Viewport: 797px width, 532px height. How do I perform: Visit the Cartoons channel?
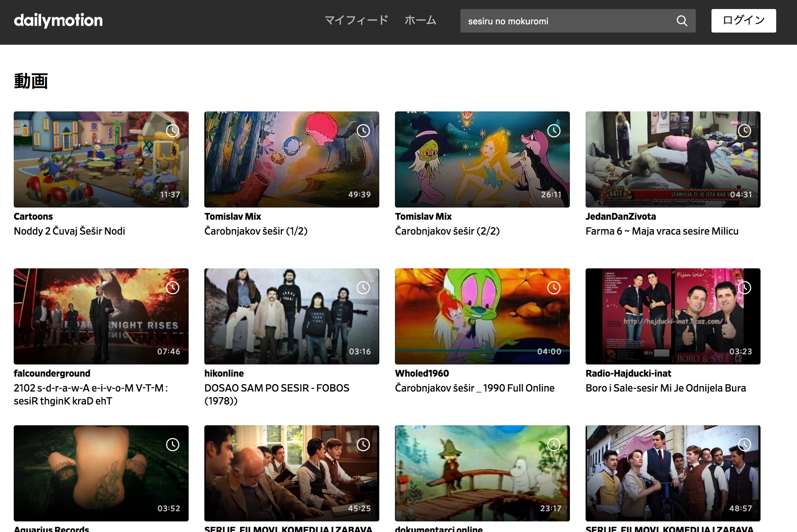pyautogui.click(x=33, y=217)
